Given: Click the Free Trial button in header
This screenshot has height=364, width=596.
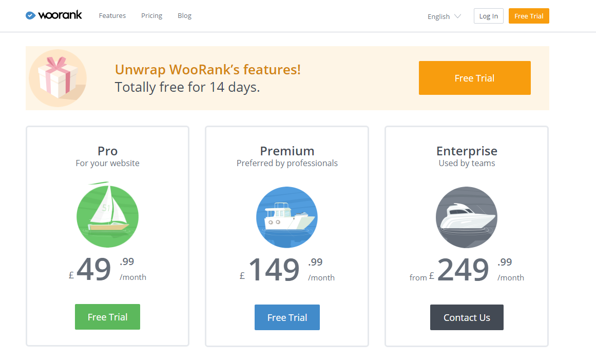Looking at the screenshot, I should coord(529,16).
